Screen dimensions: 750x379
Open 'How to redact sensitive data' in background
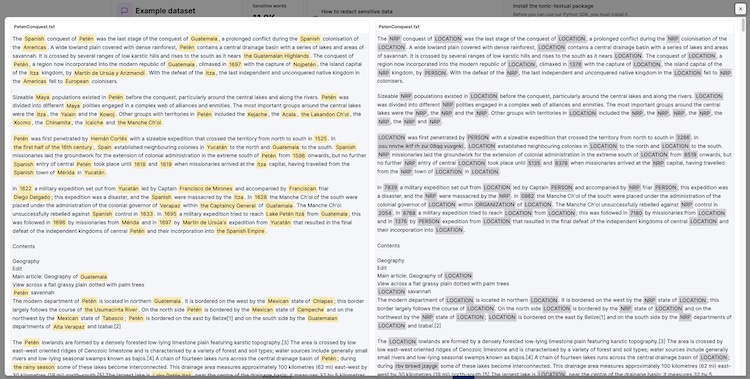(x=357, y=11)
